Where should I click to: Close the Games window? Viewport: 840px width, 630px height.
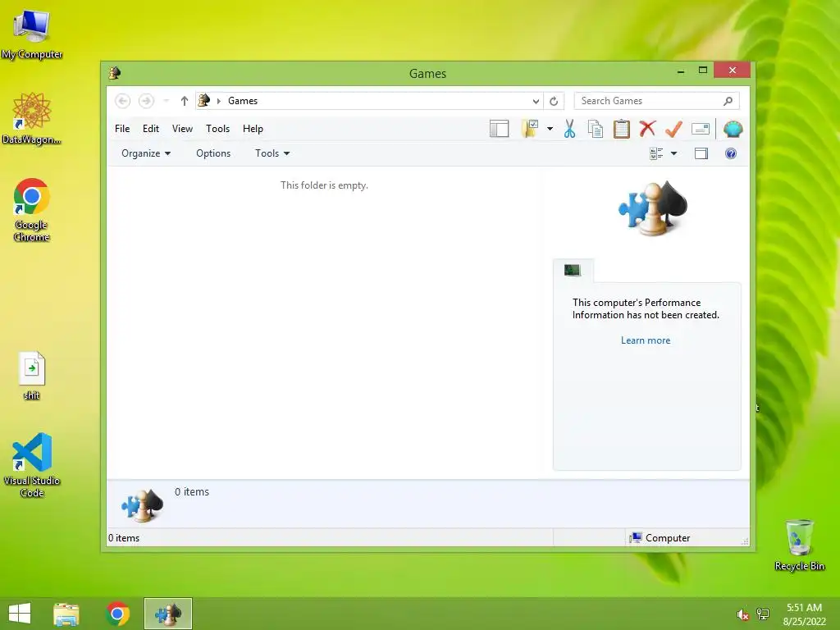733,71
